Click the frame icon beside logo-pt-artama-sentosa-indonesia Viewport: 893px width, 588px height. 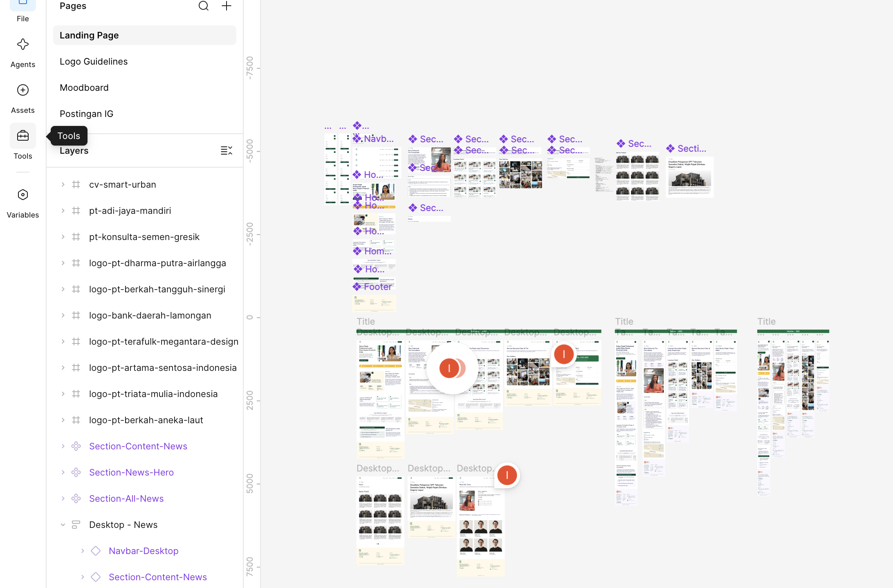coord(76,368)
